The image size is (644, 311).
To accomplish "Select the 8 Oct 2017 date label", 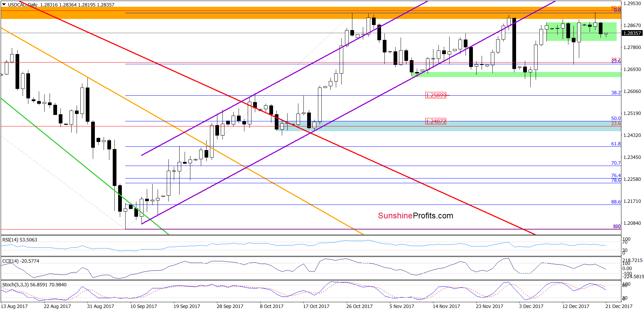I will point(272,306).
